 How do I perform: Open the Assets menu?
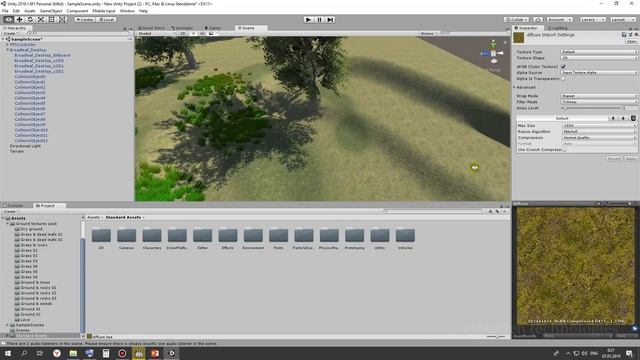29,11
